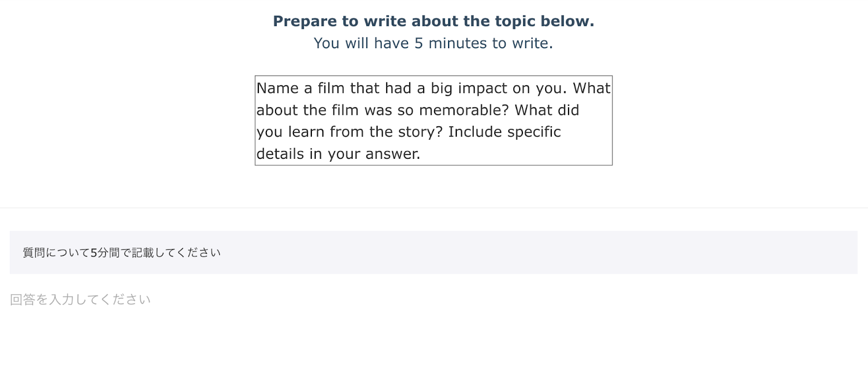Click "What did" at the end of the second prompt line
This screenshot has height=374, width=868.
547,110
